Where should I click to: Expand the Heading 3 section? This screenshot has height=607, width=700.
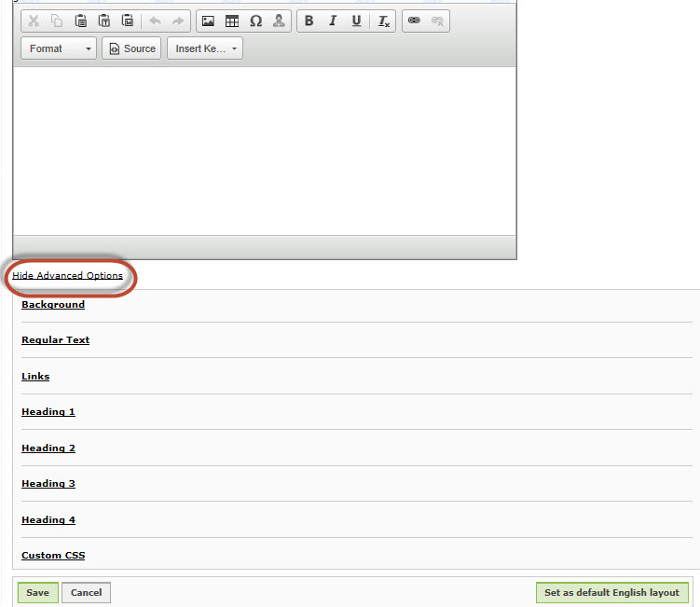click(x=48, y=484)
